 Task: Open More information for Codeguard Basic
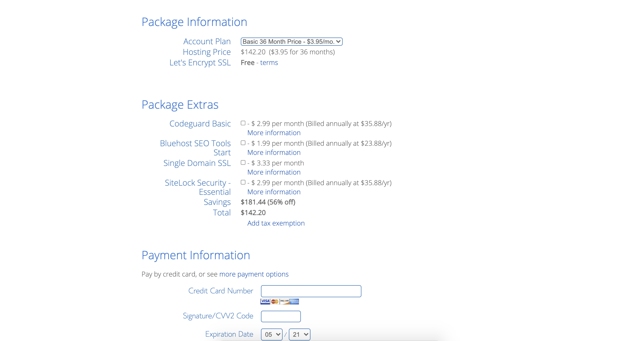(274, 133)
